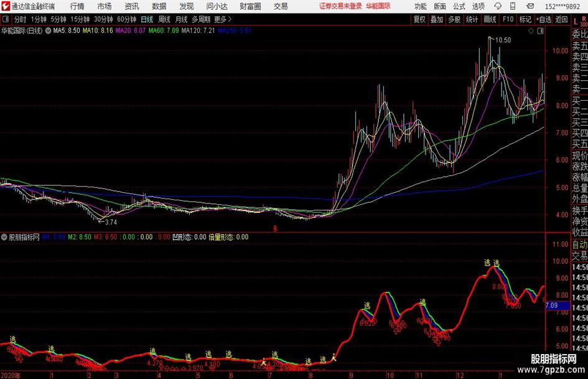Click the MA120: 7.21 label
This screenshot has height=379, width=588.
(198, 30)
